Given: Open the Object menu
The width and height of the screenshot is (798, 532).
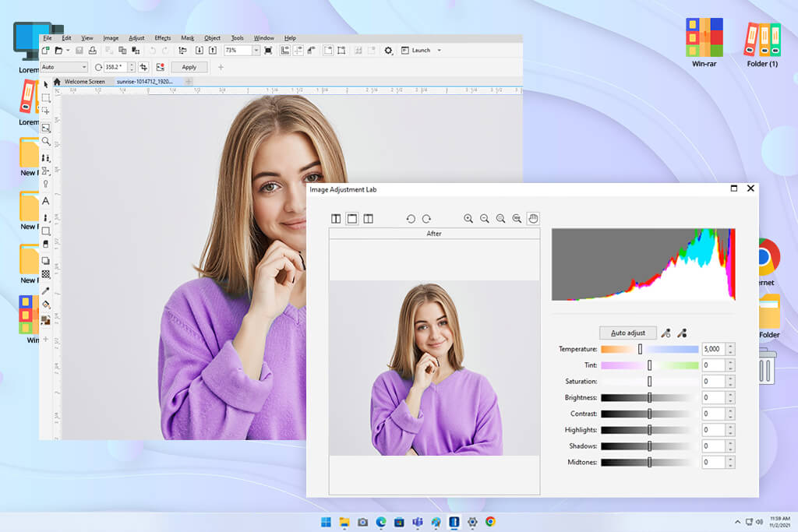Looking at the screenshot, I should (x=212, y=38).
